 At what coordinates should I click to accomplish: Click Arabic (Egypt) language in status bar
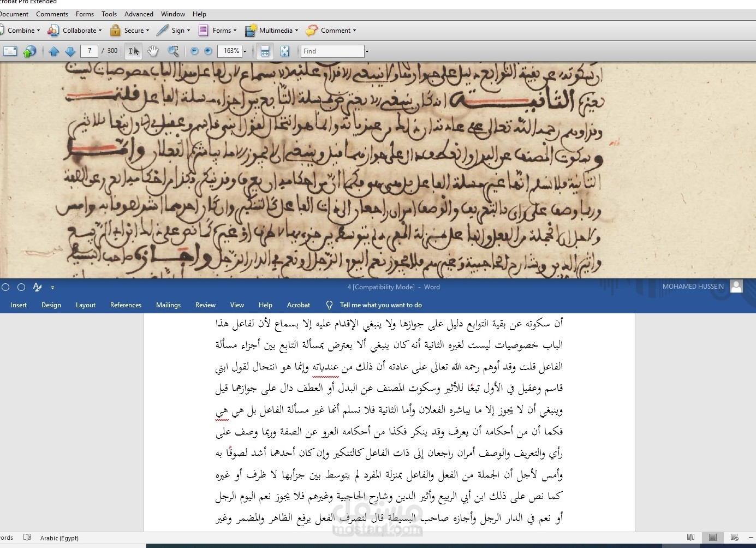point(59,538)
